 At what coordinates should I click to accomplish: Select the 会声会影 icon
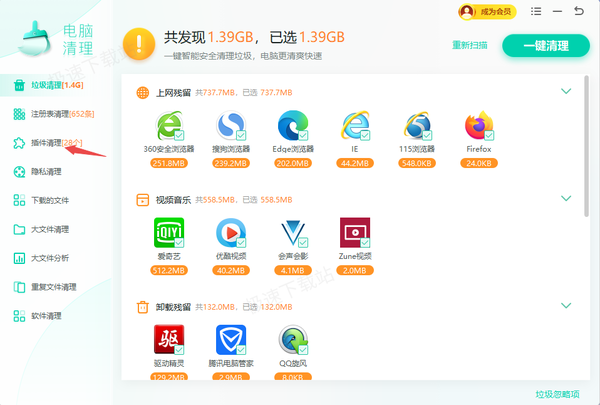(293, 232)
